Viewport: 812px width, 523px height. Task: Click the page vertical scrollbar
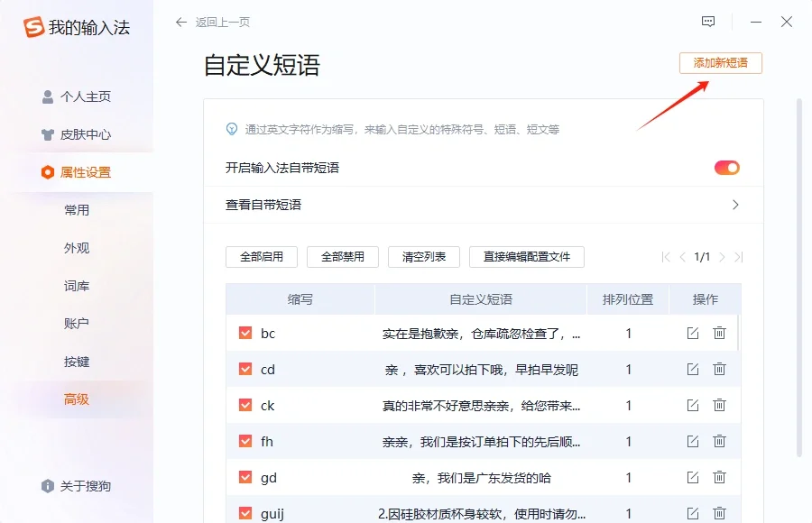coord(799,278)
